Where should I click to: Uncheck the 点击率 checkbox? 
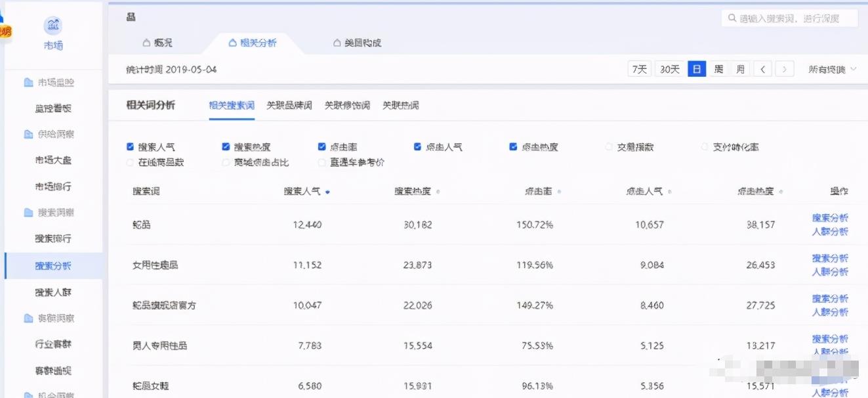[321, 147]
